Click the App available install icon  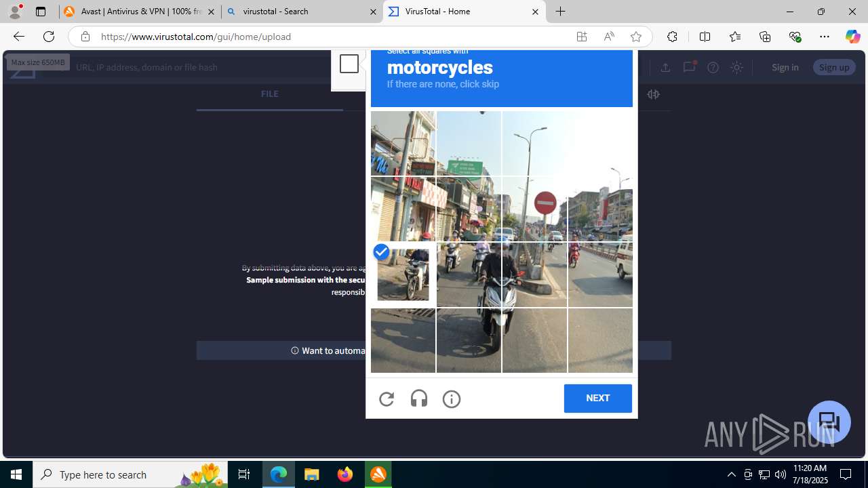click(x=582, y=37)
